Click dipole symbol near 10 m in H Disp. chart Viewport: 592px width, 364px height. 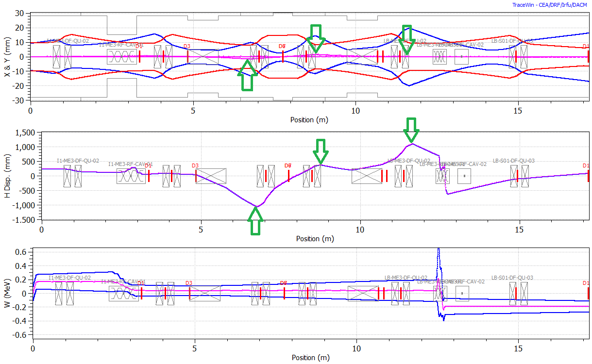click(x=367, y=176)
